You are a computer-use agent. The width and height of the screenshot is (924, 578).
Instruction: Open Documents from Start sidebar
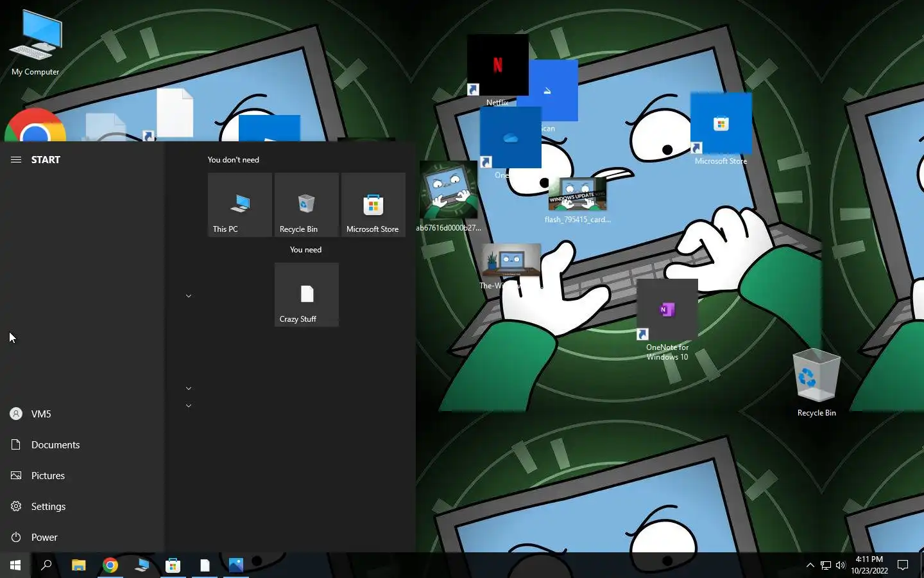[82, 445]
